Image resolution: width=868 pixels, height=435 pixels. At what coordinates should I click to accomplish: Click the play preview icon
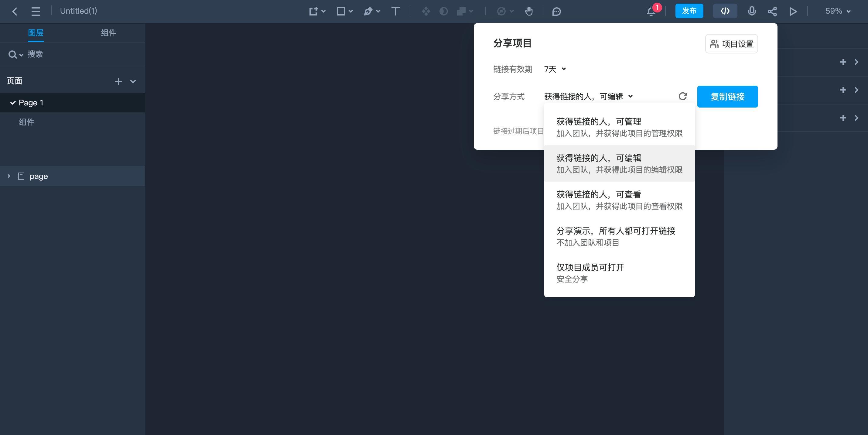click(793, 12)
